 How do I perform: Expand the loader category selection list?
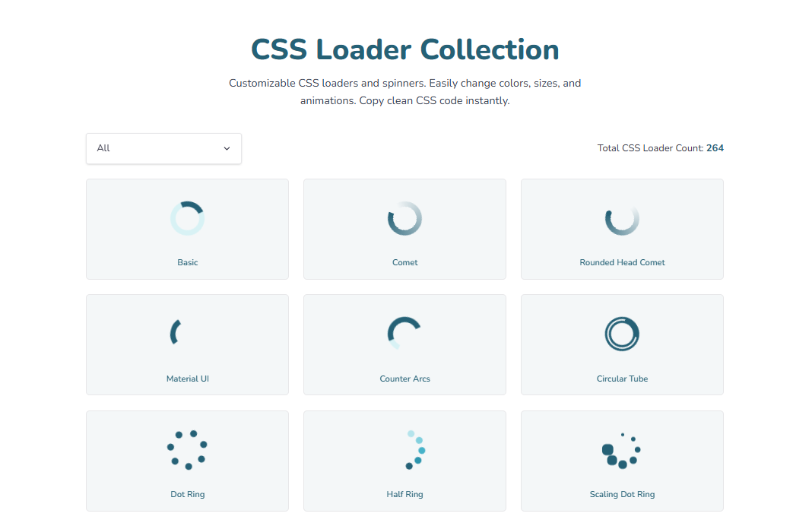tap(163, 148)
